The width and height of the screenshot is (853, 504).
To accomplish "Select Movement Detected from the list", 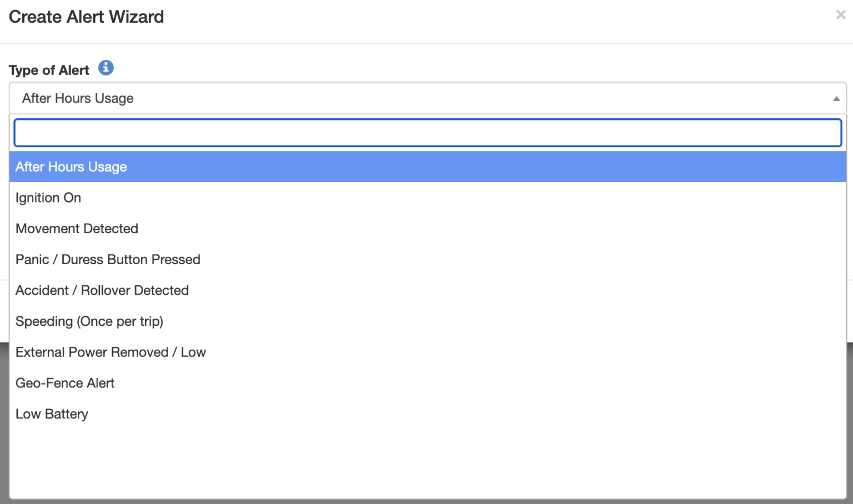I will click(77, 229).
